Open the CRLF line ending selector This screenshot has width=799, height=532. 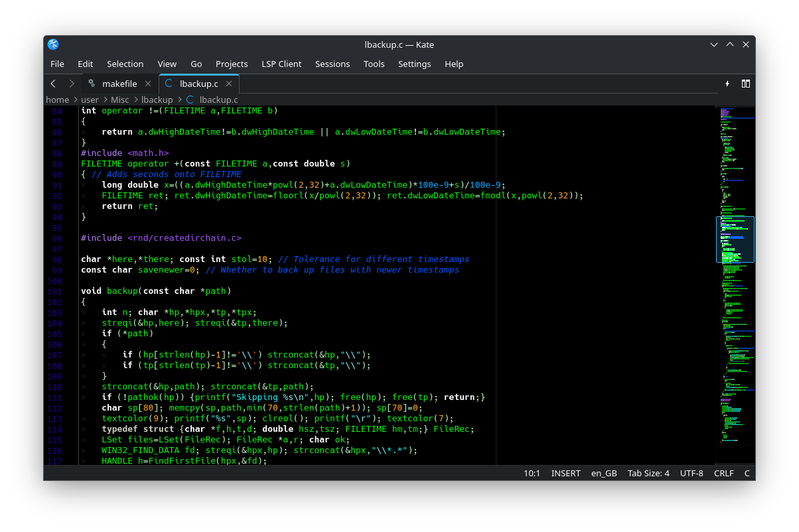(x=723, y=473)
